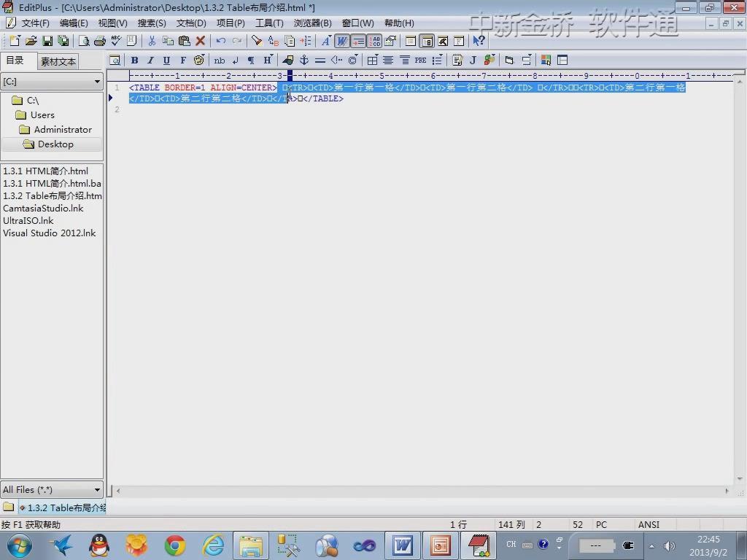Open the 工具(T) menu
Image resolution: width=747 pixels, height=560 pixels.
pos(269,23)
